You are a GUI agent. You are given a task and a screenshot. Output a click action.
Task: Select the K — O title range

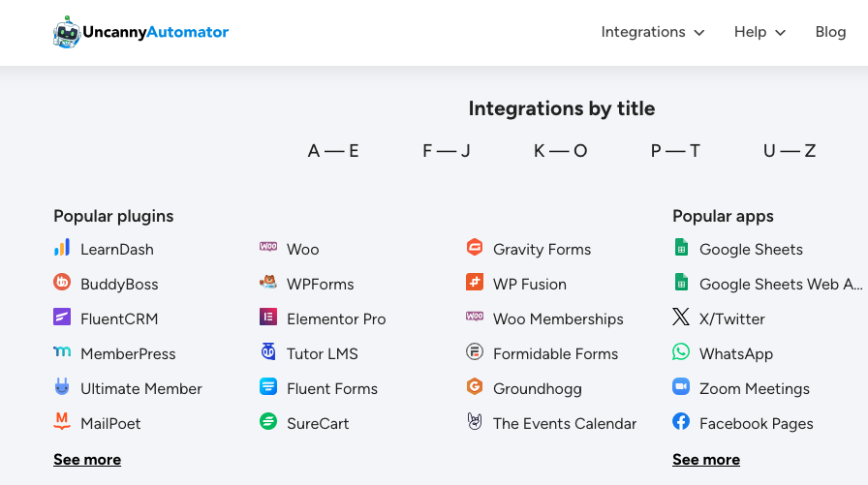(x=560, y=150)
